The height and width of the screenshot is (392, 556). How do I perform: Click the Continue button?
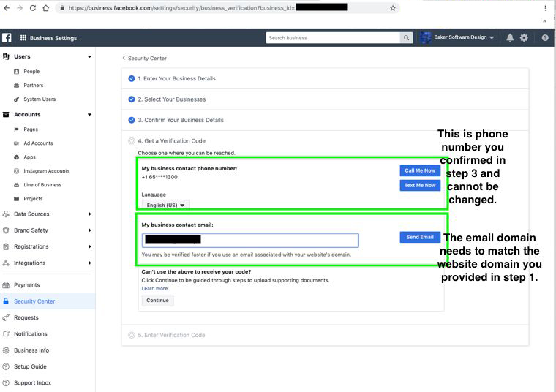[157, 300]
